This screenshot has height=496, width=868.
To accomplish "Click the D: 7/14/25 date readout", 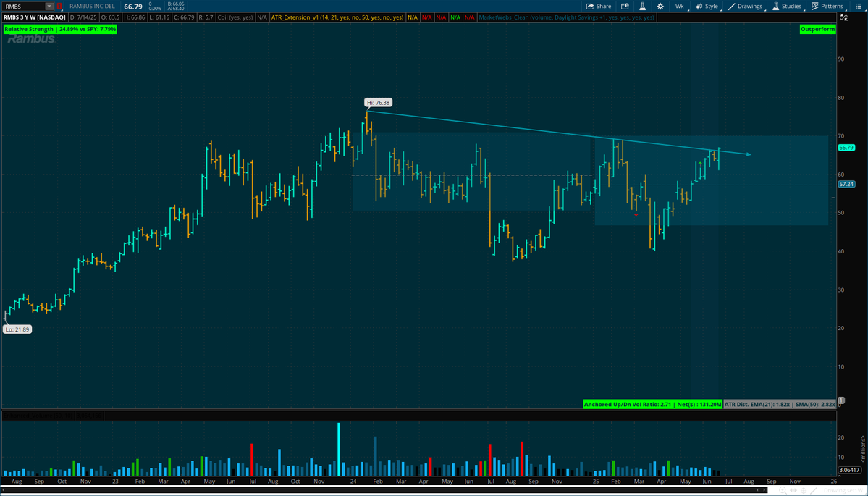I will (x=83, y=17).
